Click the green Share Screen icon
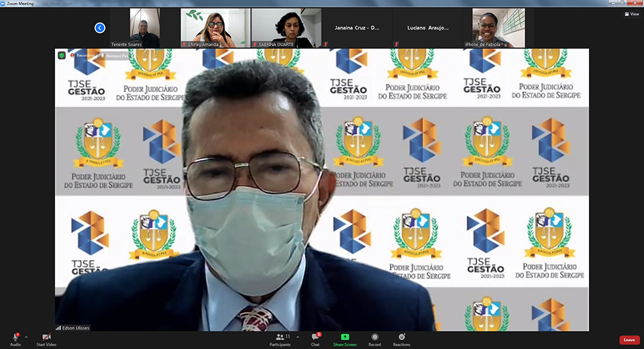Screen dimensions: 644x349 [x=345, y=337]
